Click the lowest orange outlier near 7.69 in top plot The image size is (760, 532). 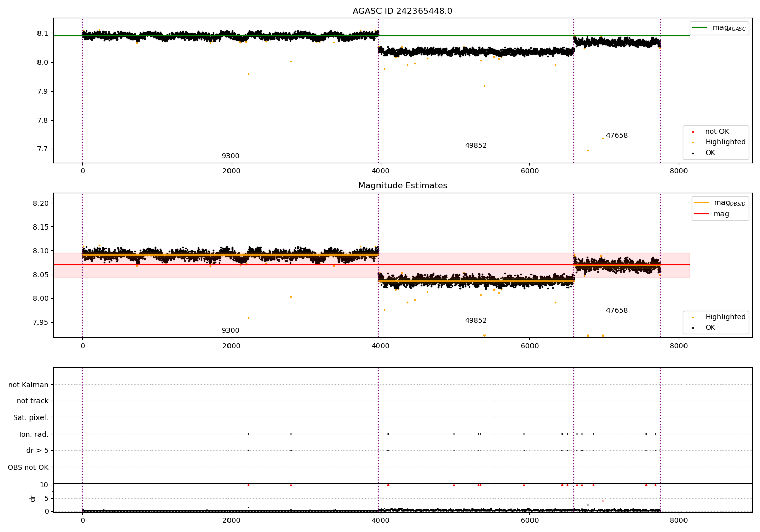tap(588, 150)
